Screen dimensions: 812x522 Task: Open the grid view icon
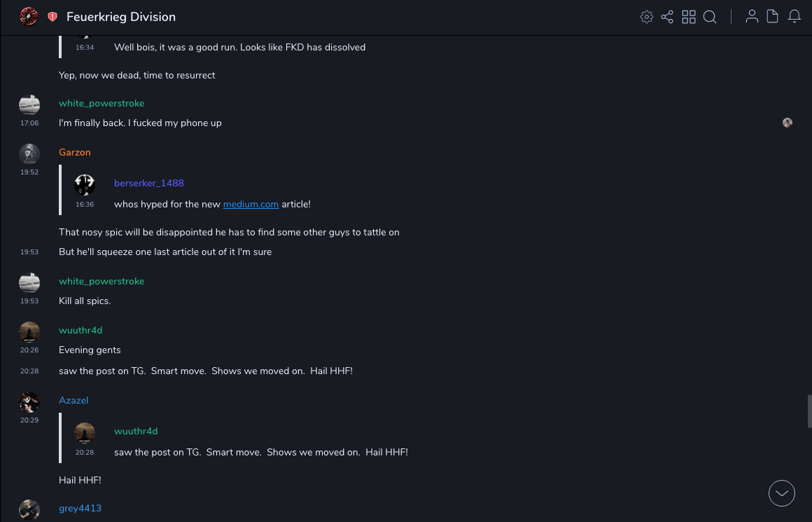point(689,17)
